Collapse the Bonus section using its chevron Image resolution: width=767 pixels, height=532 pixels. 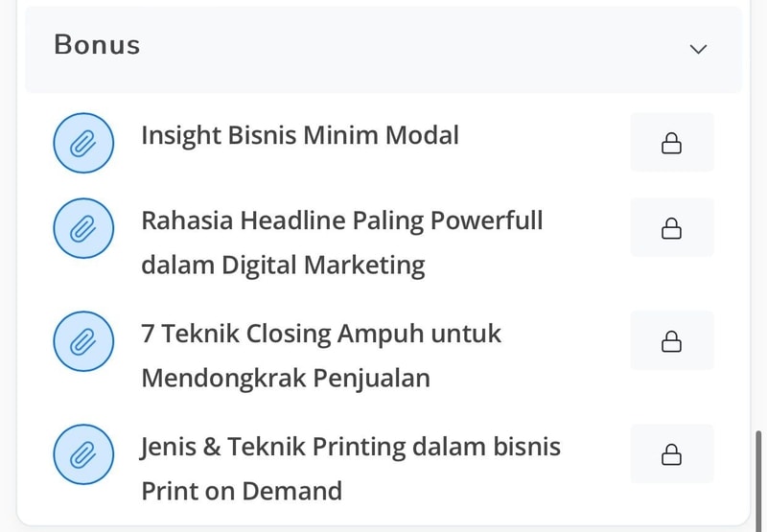point(698,49)
